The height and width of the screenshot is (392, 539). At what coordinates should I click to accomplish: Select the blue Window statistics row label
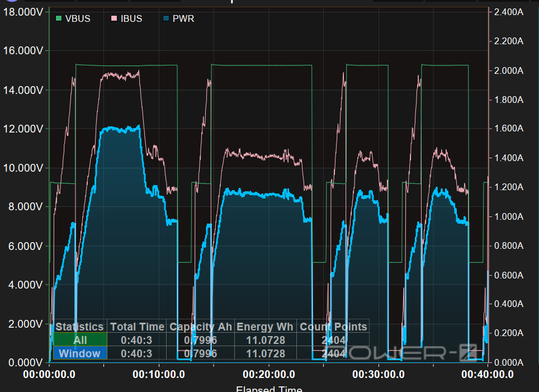pos(80,353)
